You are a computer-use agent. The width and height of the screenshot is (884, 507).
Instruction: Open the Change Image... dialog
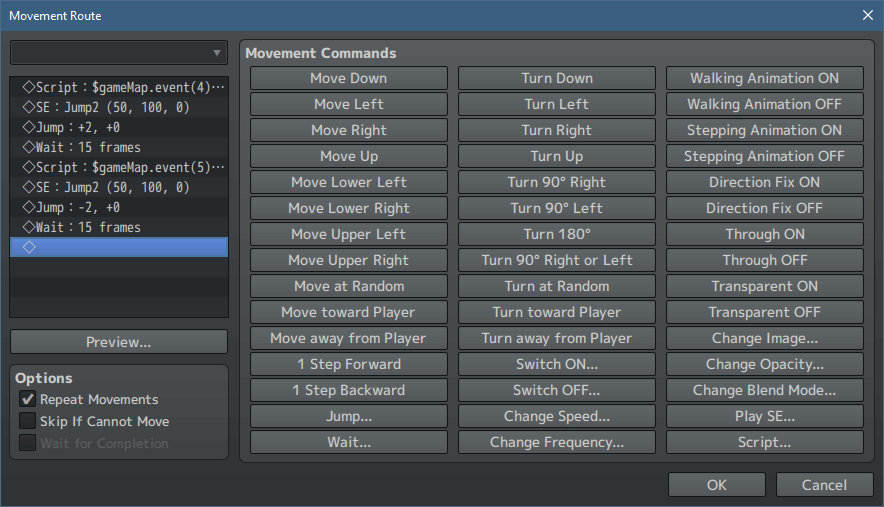coord(765,338)
